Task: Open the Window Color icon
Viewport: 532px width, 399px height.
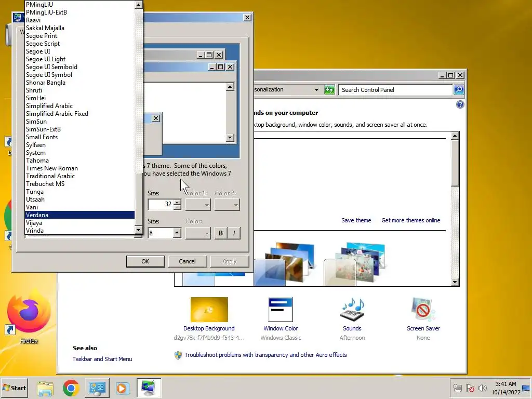Action: (280, 310)
